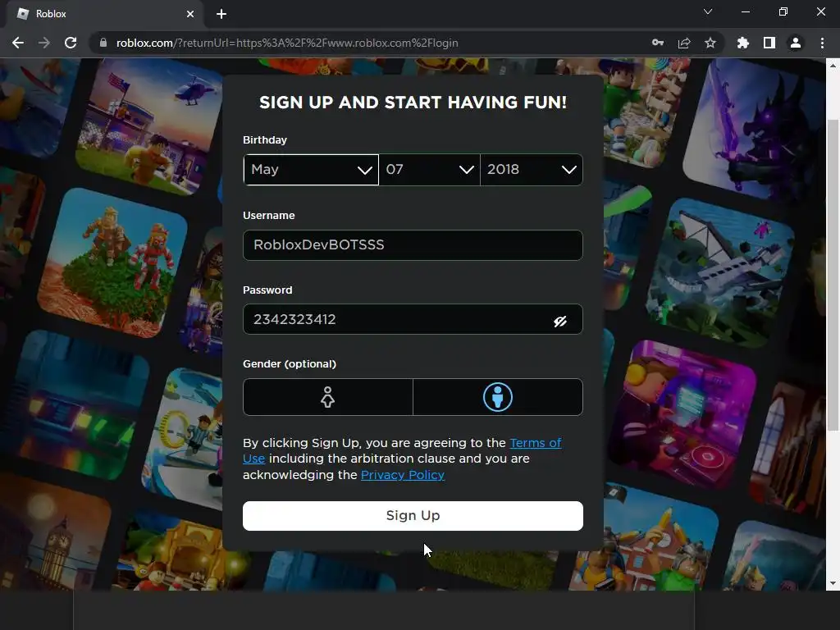Open Chrome three-dot menu
Image resolution: width=840 pixels, height=630 pixels.
(822, 43)
